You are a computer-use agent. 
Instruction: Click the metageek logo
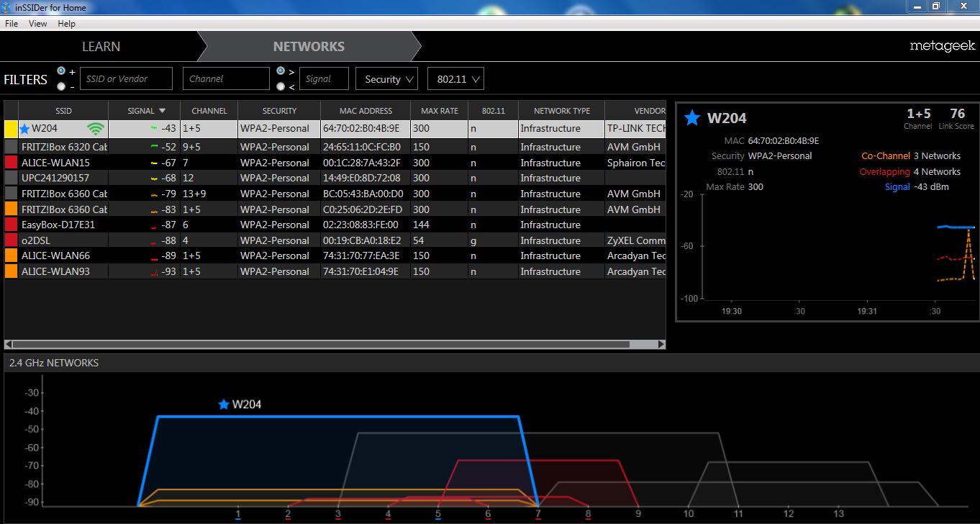(x=942, y=46)
